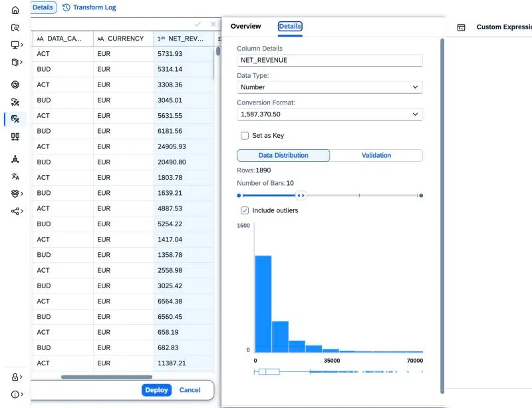
Task: Click the text type icon of DATA_CA column
Action: (x=41, y=39)
